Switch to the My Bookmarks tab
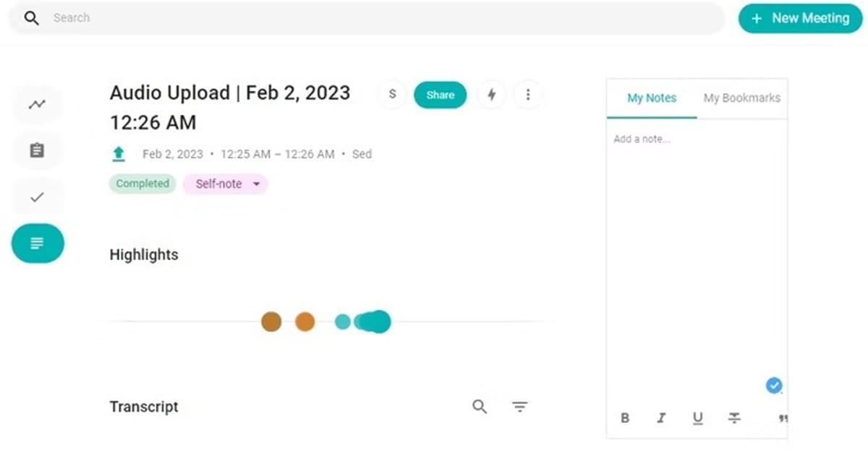 (x=742, y=98)
